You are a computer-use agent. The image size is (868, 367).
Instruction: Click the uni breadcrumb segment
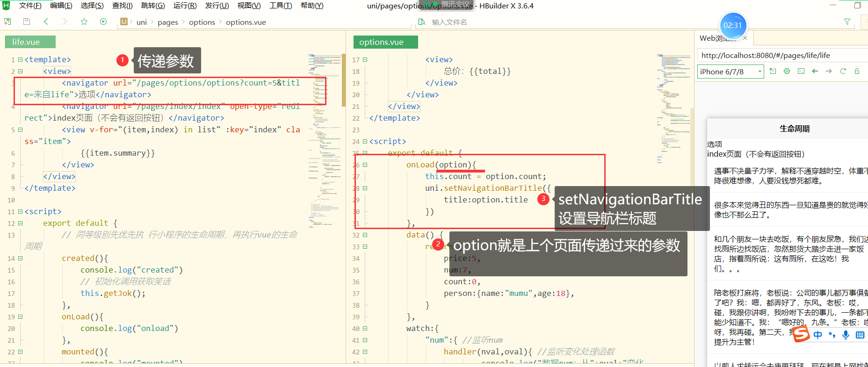click(142, 22)
